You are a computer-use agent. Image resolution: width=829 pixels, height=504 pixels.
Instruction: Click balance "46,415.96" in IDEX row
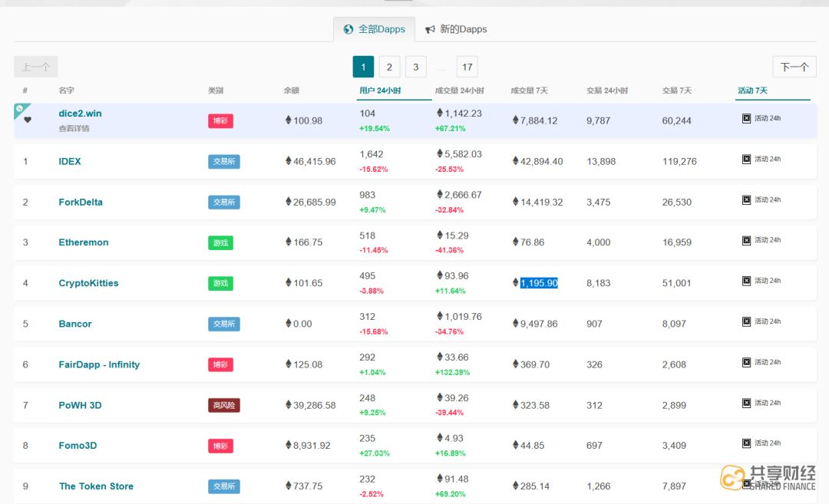pyautogui.click(x=314, y=162)
